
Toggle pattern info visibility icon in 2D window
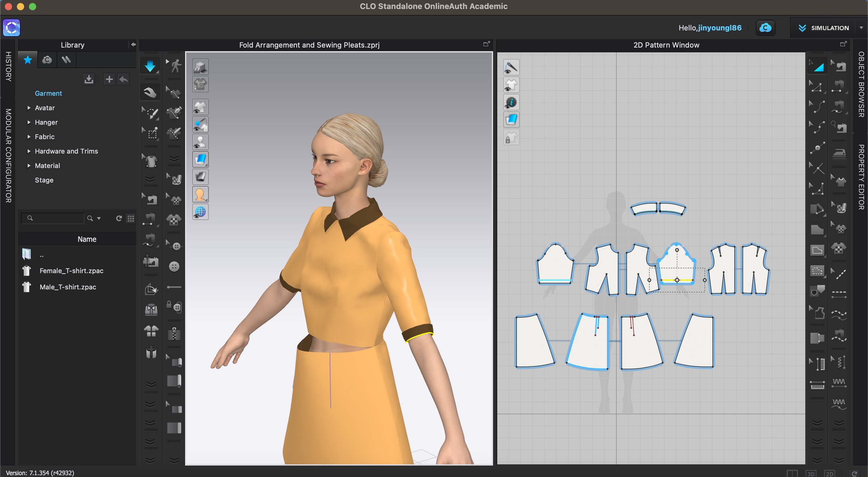pos(511,102)
